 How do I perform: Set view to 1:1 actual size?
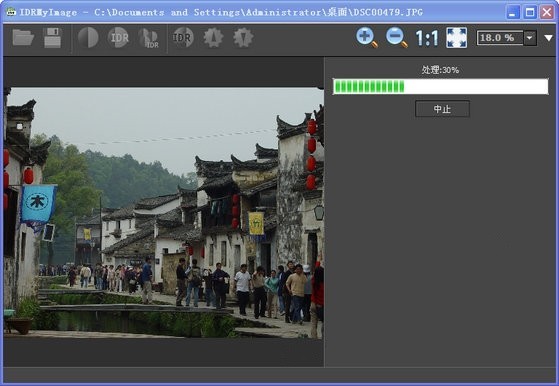click(427, 38)
